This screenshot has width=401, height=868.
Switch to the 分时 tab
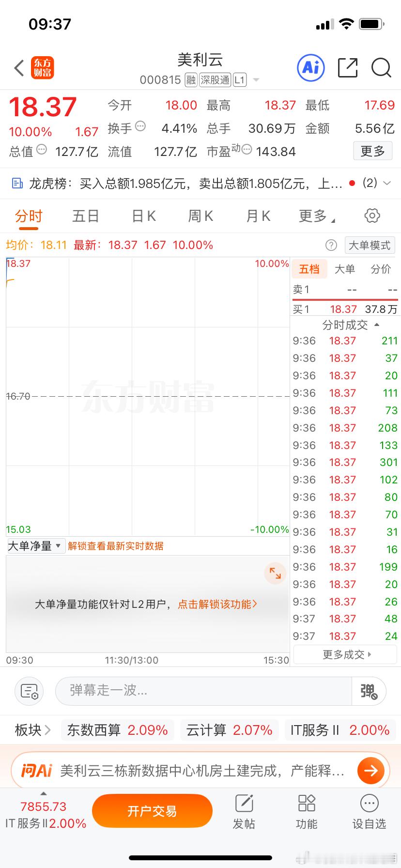[x=29, y=216]
